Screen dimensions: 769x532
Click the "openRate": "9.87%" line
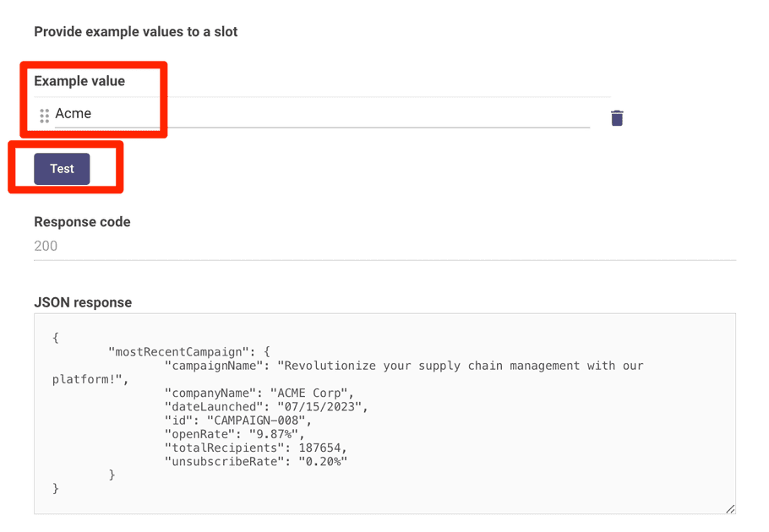point(235,435)
